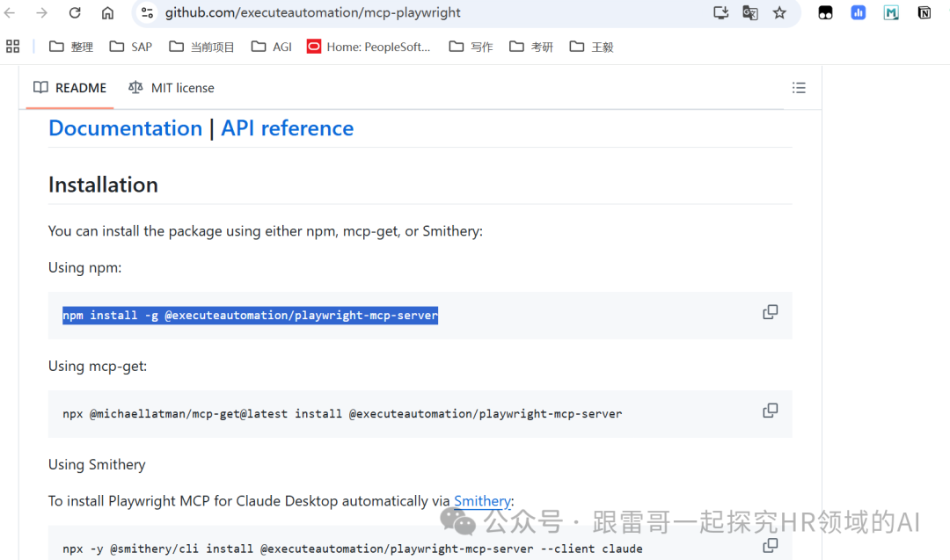Copy the npm install command
Image resolution: width=950 pixels, height=560 pixels.
pyautogui.click(x=770, y=312)
